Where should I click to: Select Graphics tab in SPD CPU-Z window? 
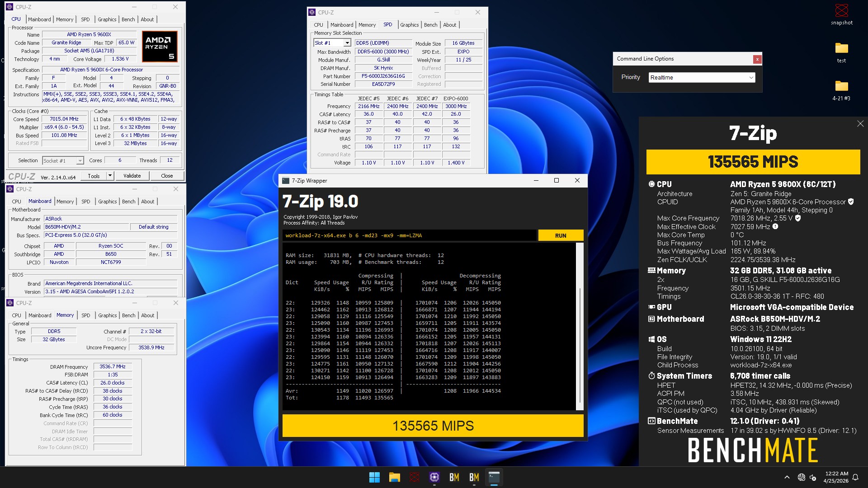pyautogui.click(x=409, y=25)
